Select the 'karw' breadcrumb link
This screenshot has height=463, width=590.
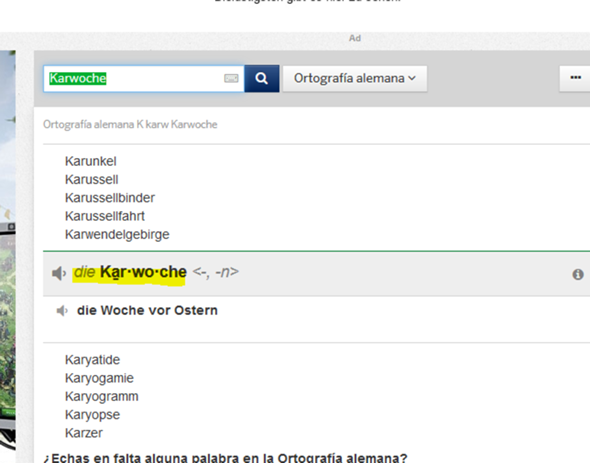(157, 124)
